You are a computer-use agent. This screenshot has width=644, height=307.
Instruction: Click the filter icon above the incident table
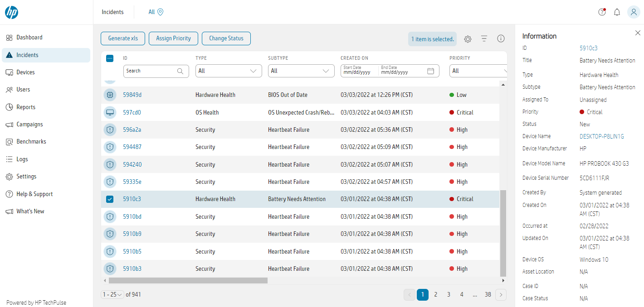pyautogui.click(x=484, y=39)
